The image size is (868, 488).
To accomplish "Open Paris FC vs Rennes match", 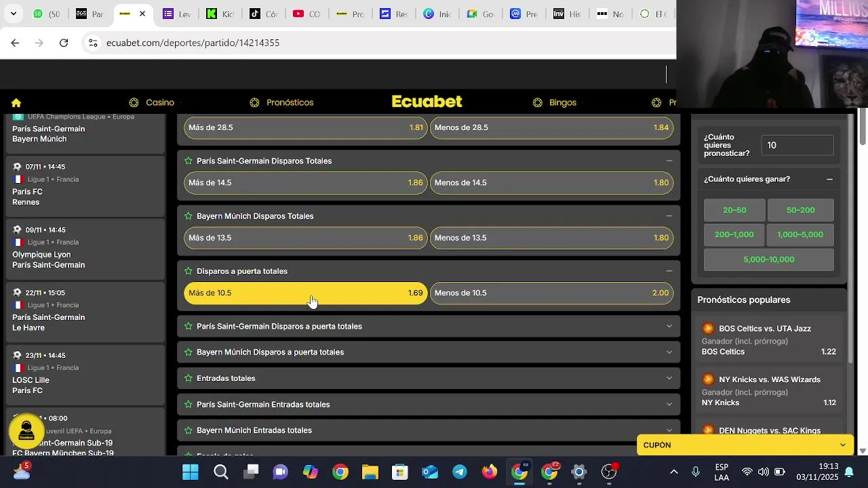I will (85, 185).
